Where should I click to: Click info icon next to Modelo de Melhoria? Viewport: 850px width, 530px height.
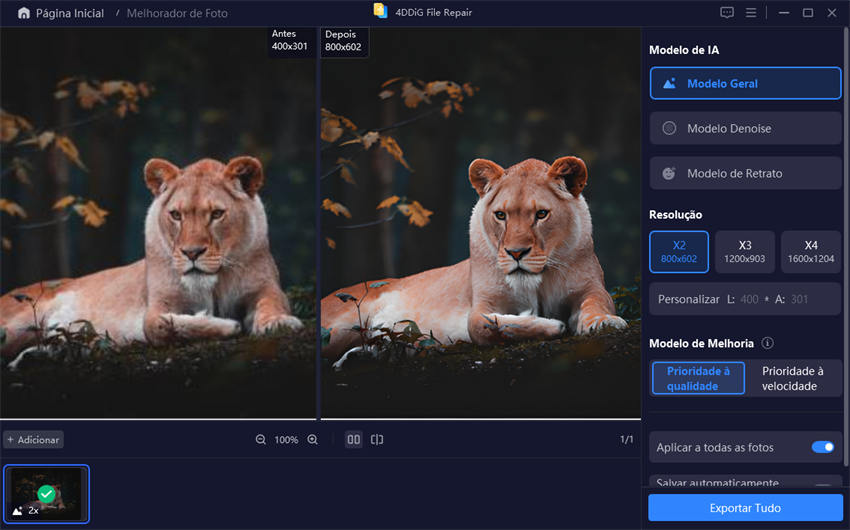point(767,343)
